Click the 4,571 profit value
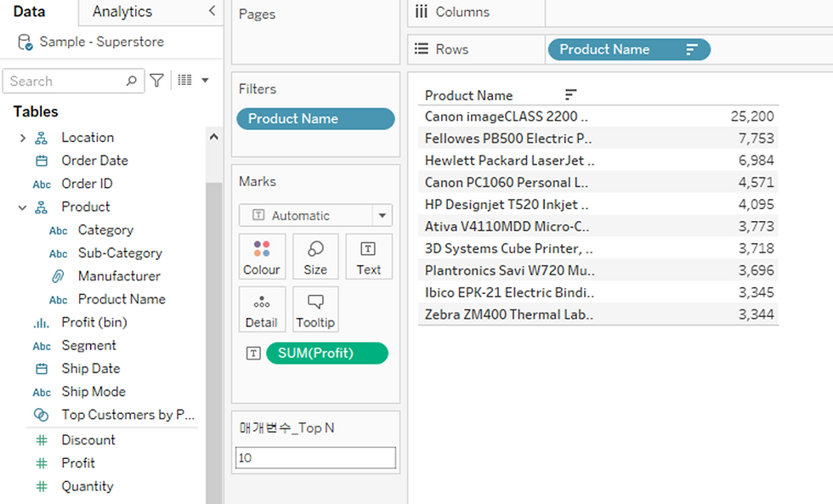The height and width of the screenshot is (504, 833). [756, 182]
